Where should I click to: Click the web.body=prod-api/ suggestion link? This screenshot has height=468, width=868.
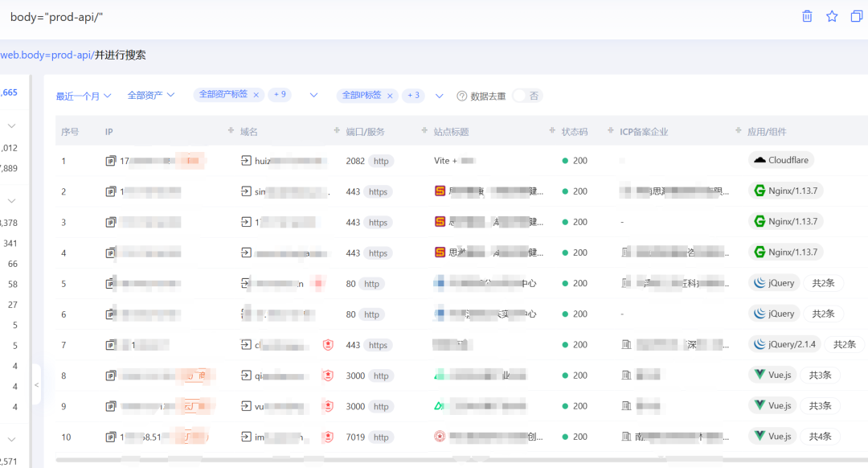(47, 55)
